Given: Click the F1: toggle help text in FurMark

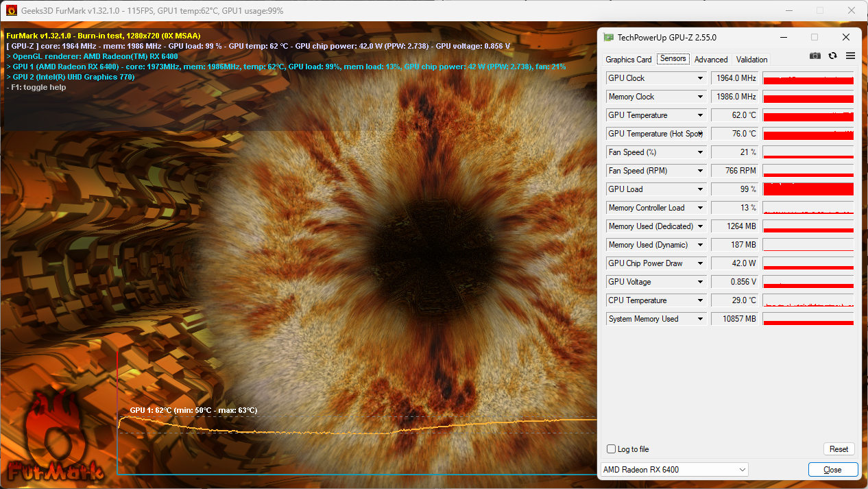Looking at the screenshot, I should click(36, 87).
